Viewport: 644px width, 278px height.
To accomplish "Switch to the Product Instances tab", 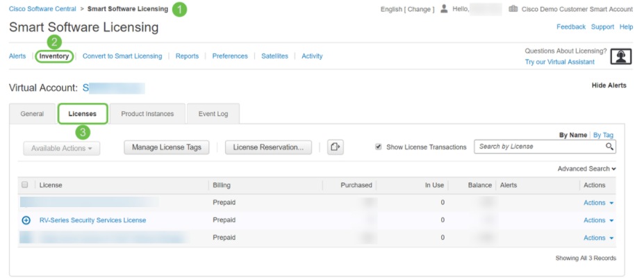I will pos(147,114).
